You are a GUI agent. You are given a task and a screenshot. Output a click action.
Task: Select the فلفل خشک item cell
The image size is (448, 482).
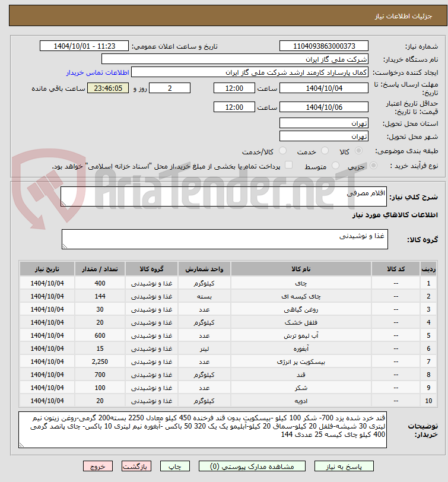(x=301, y=322)
